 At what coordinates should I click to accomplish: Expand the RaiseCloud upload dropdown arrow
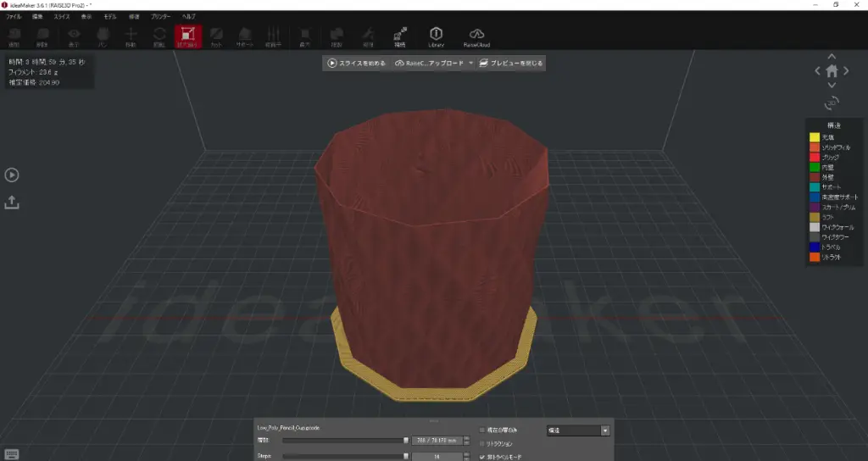[x=470, y=63]
